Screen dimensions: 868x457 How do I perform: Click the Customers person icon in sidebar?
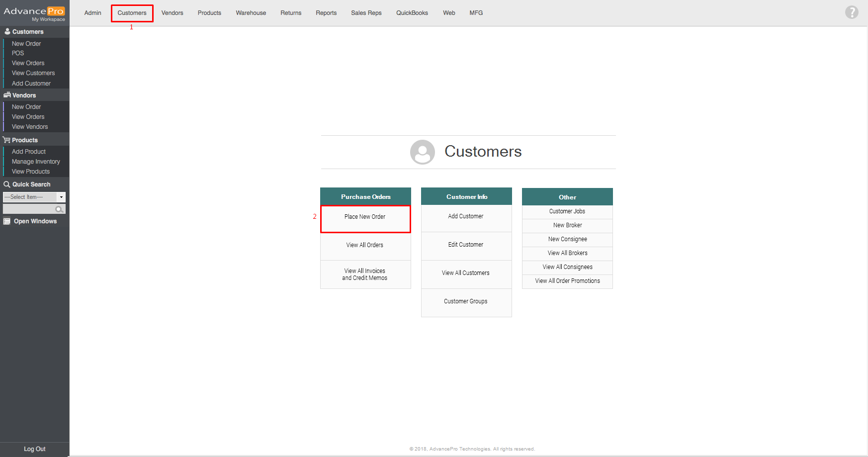7,31
